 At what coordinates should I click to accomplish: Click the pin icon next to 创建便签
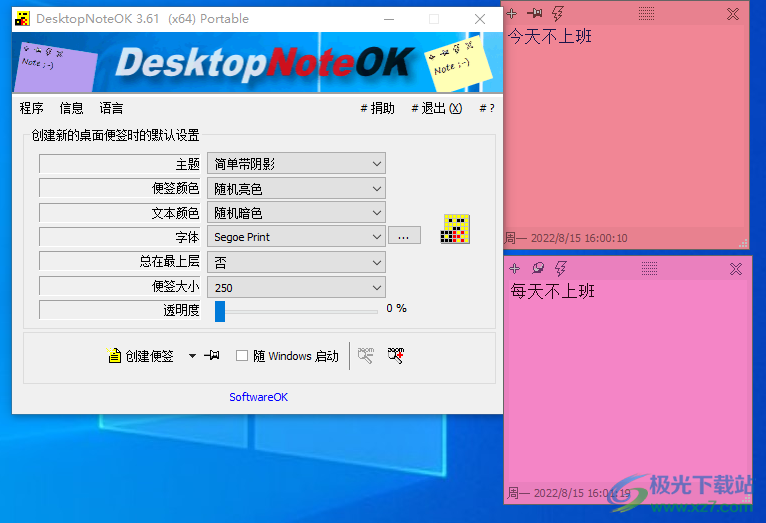[212, 356]
